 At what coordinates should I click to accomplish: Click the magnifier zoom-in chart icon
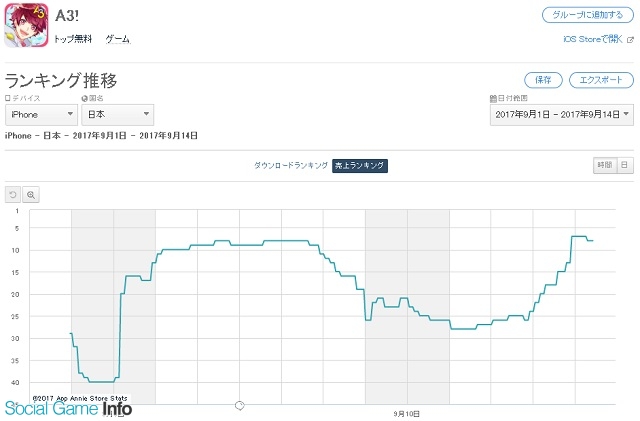(31, 195)
